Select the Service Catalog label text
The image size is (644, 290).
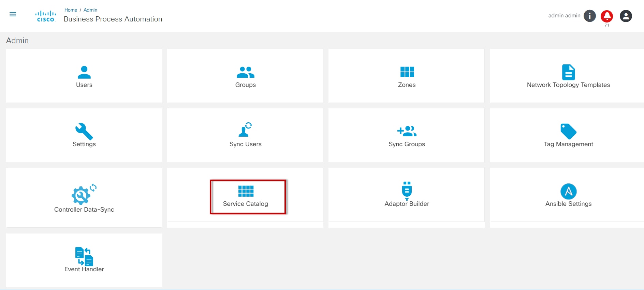(x=246, y=204)
